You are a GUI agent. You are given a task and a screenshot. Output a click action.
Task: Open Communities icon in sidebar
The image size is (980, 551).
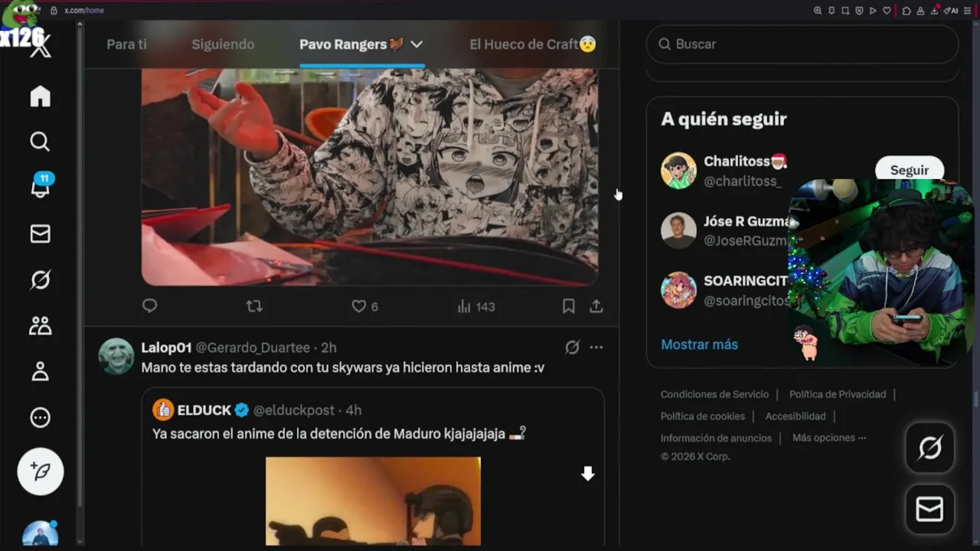click(x=40, y=326)
